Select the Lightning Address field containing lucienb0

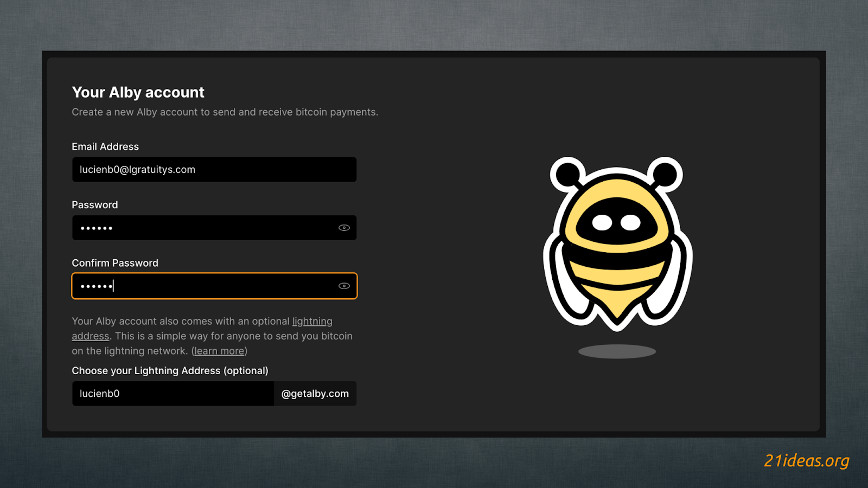(173, 394)
